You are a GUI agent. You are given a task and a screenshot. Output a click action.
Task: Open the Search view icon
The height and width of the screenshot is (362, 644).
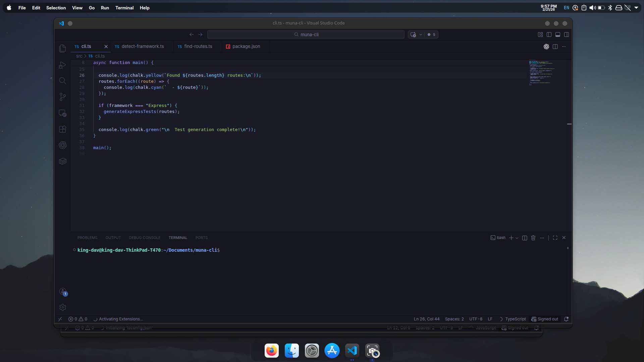pyautogui.click(x=62, y=81)
